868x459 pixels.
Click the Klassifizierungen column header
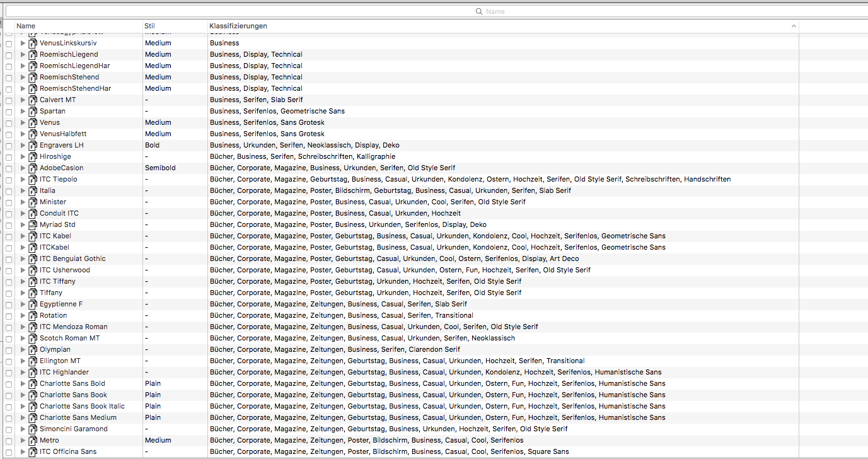click(x=503, y=26)
